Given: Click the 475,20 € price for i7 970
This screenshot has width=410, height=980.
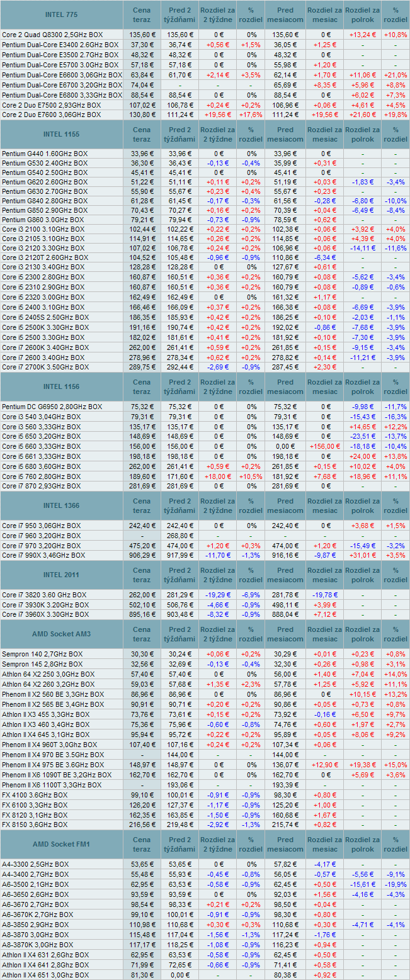Looking at the screenshot, I should 142,546.
